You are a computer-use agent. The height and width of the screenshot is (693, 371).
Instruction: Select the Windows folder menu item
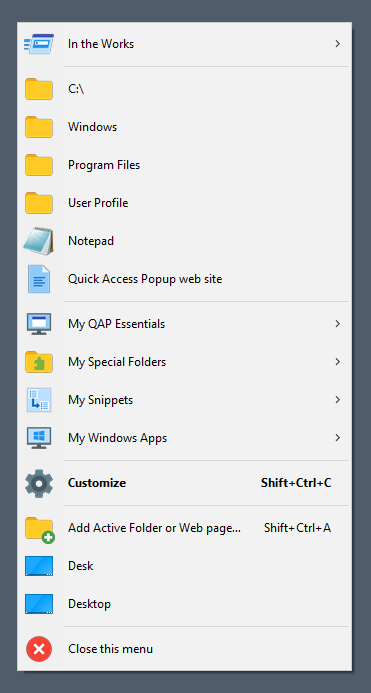point(184,127)
